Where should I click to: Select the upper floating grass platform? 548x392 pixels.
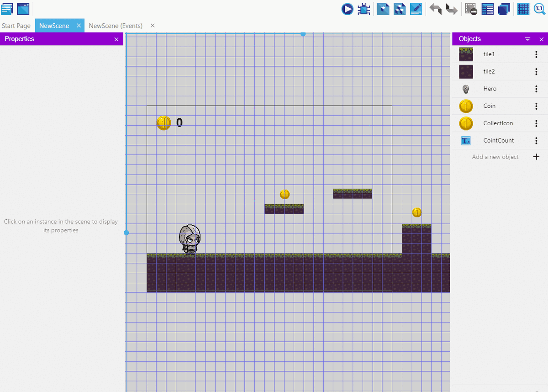coord(353,194)
